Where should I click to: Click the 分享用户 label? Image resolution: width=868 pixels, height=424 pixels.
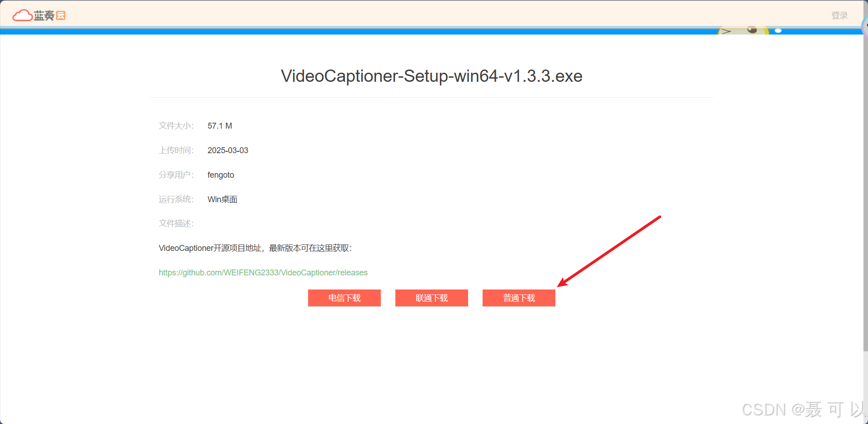click(176, 175)
